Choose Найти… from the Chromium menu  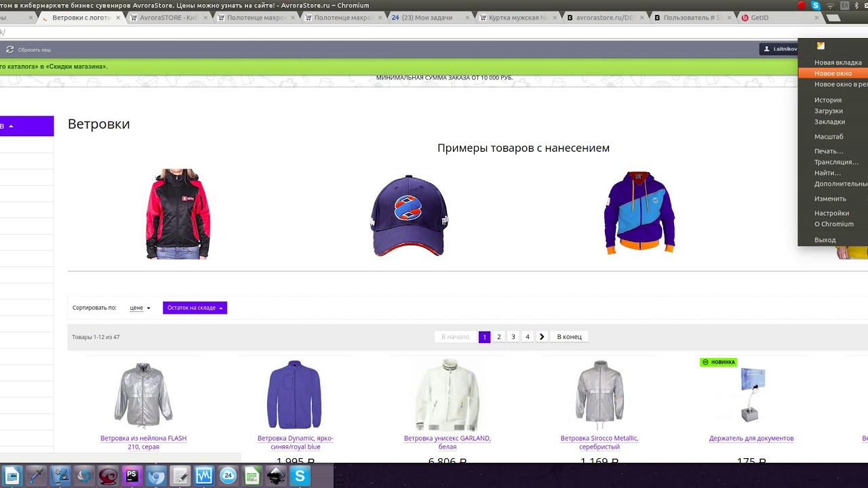(x=827, y=173)
